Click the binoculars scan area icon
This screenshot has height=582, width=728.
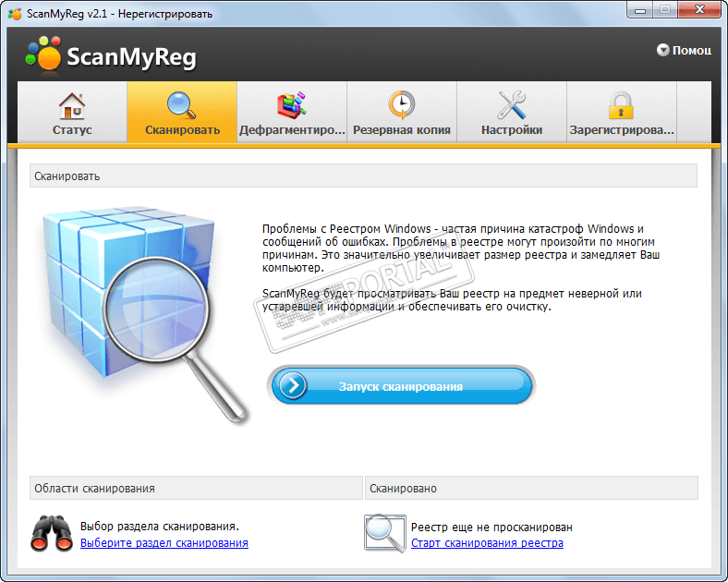pyautogui.click(x=52, y=534)
